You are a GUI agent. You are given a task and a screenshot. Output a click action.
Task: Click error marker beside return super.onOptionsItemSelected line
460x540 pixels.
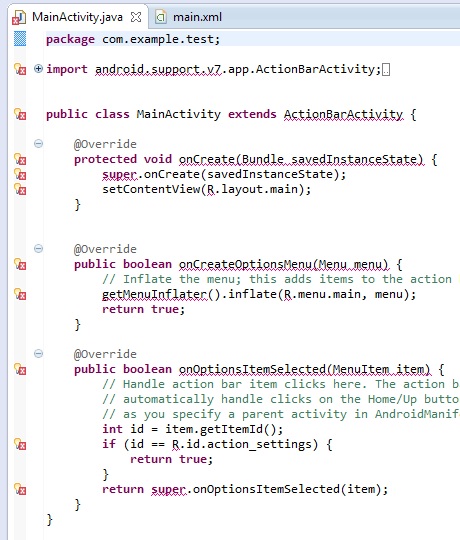pos(20,489)
